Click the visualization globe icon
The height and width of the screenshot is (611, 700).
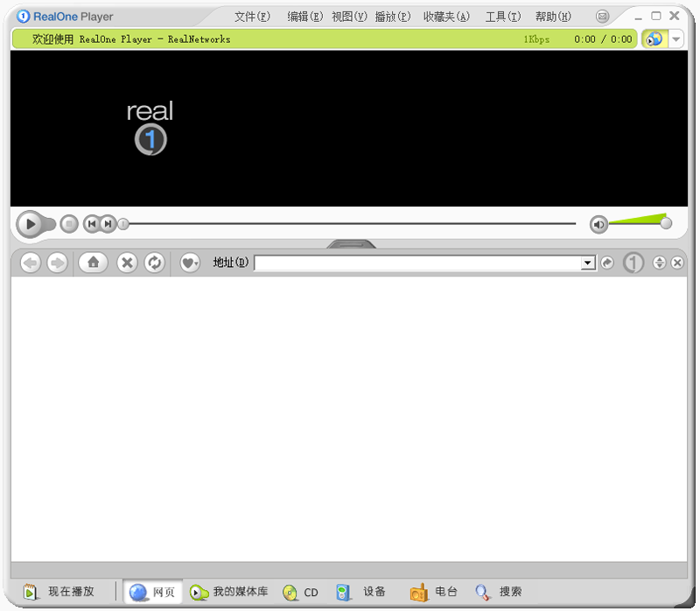tap(654, 39)
